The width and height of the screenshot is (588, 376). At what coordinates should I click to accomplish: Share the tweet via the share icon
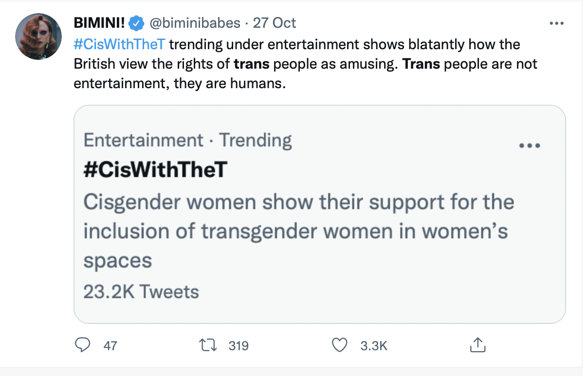478,345
